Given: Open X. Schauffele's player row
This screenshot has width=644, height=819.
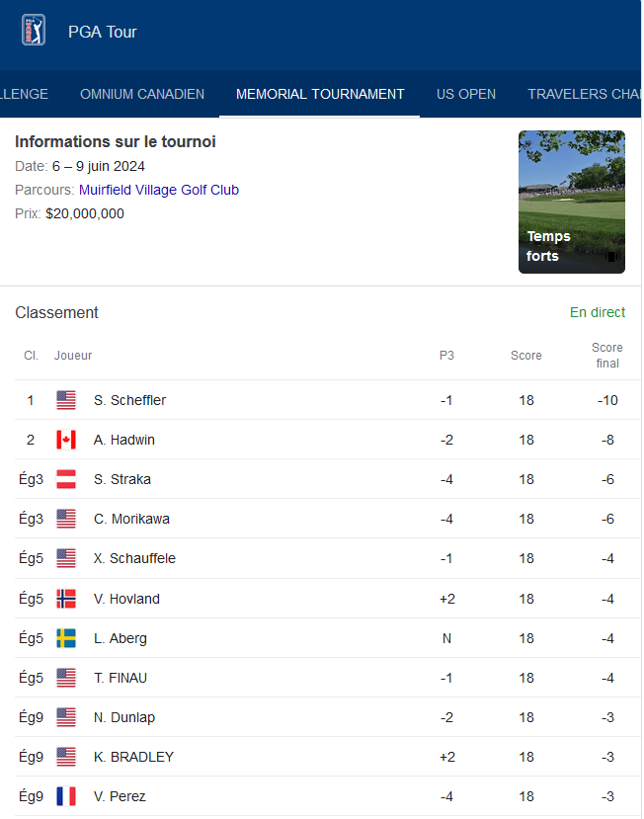Looking at the screenshot, I should tap(328, 558).
